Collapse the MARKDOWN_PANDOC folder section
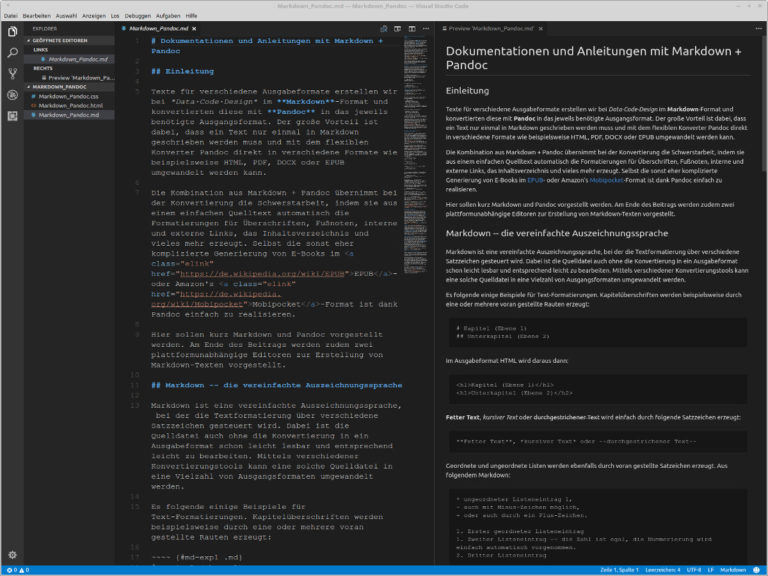Viewport: 768px width, 576px height. (69, 87)
